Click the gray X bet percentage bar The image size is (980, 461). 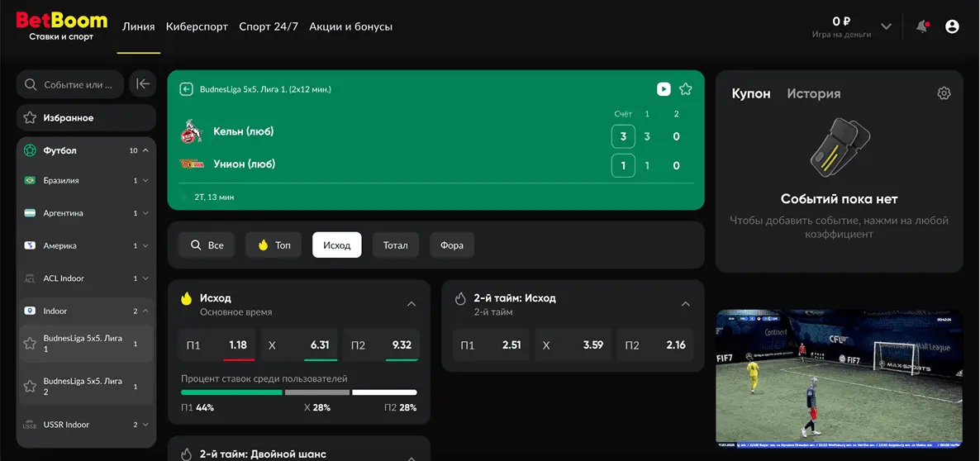pos(316,392)
